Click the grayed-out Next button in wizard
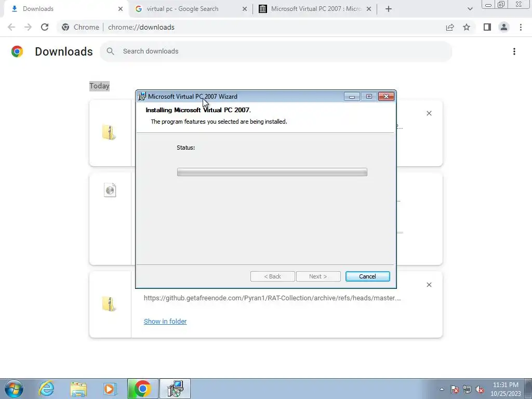 tap(318, 276)
